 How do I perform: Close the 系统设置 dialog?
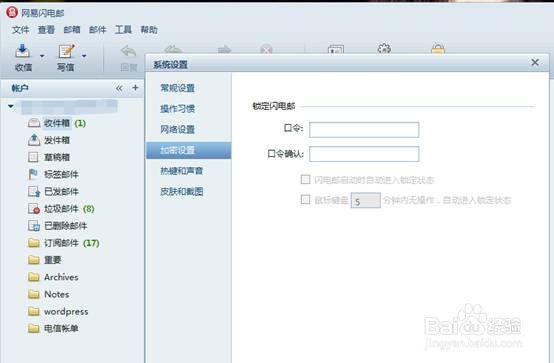pyautogui.click(x=535, y=63)
